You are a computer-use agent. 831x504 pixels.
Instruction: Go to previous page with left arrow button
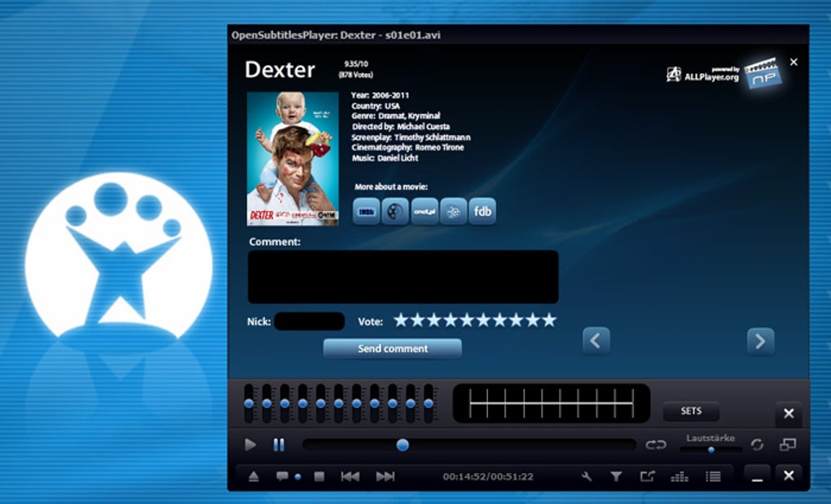click(596, 341)
